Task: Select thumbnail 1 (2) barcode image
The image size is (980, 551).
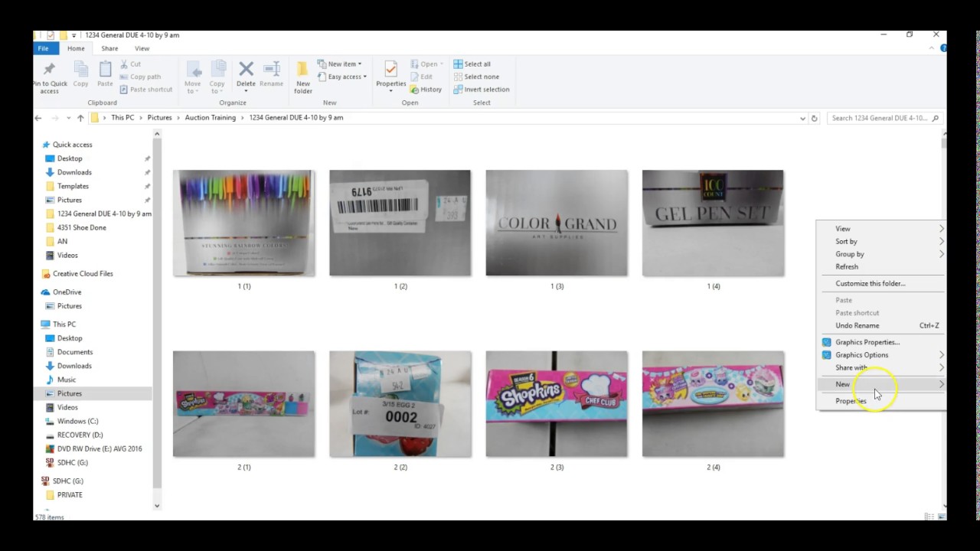Action: point(400,223)
